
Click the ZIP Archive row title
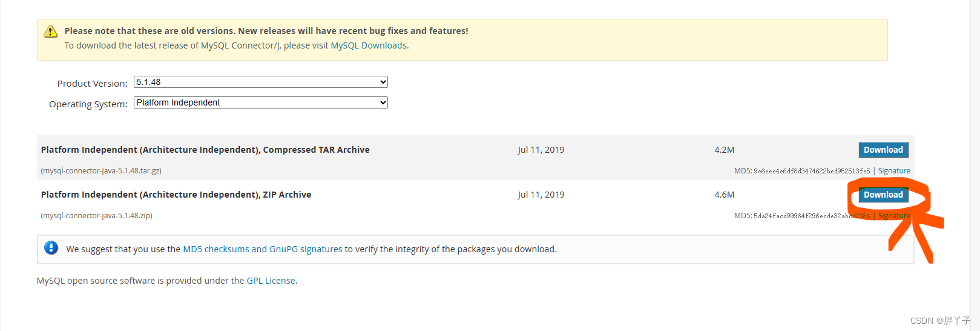pyautogui.click(x=176, y=195)
